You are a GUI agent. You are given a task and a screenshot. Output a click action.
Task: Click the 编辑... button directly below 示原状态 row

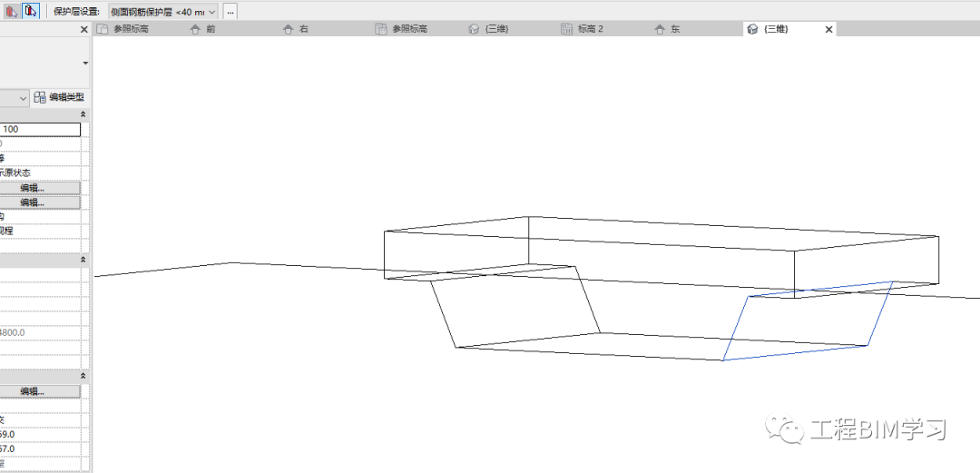point(40,188)
